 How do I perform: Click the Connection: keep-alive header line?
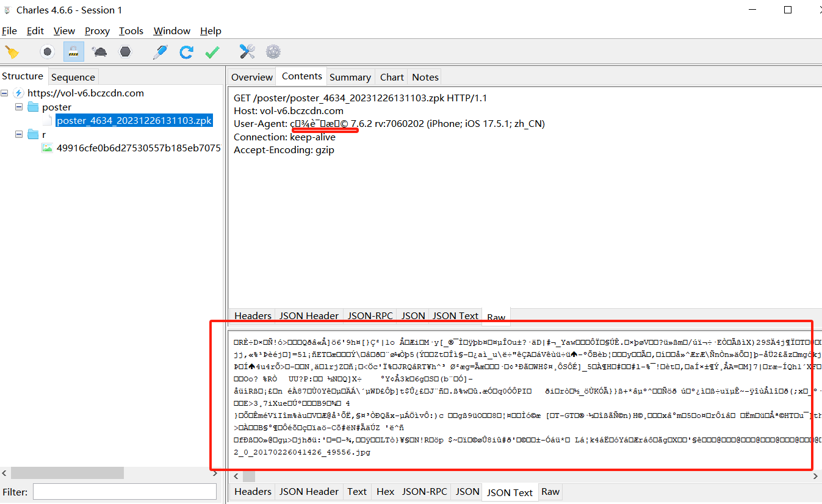click(x=284, y=137)
